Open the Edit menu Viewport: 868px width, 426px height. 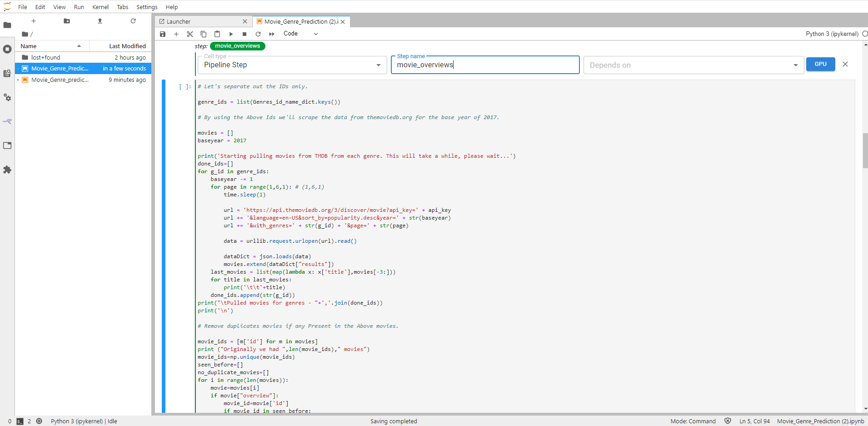(40, 7)
